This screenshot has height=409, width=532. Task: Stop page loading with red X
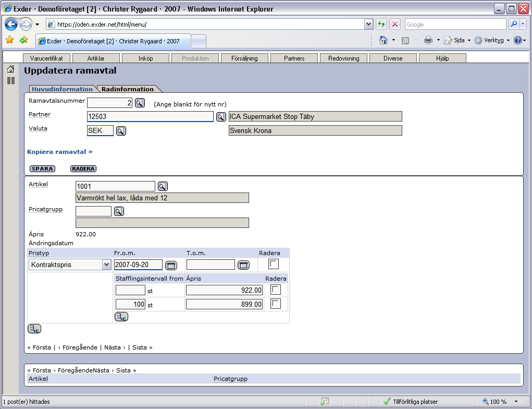point(395,24)
